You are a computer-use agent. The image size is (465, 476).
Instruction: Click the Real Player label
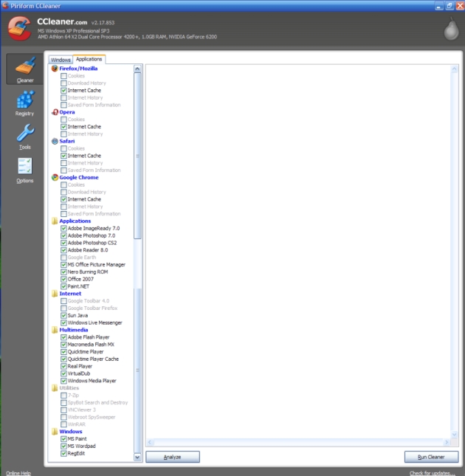[x=80, y=367]
